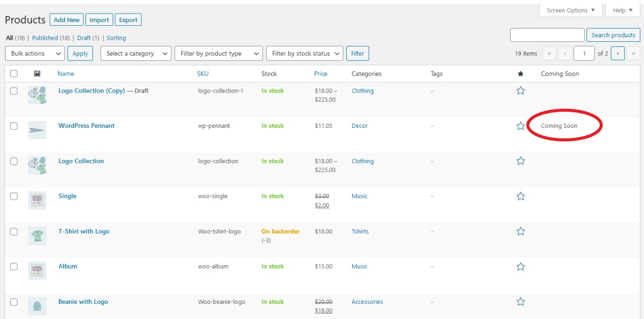The width and height of the screenshot is (644, 319).
Task: Go to last page of products
Action: point(633,53)
